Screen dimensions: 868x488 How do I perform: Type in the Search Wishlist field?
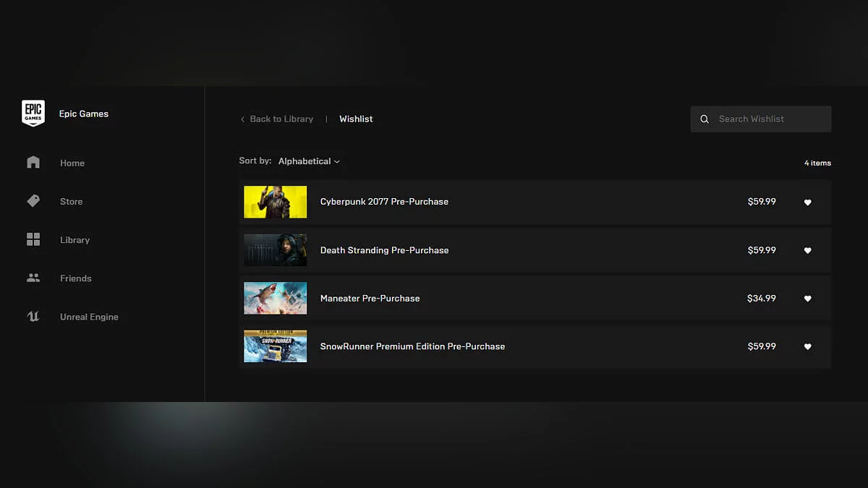tap(768, 119)
